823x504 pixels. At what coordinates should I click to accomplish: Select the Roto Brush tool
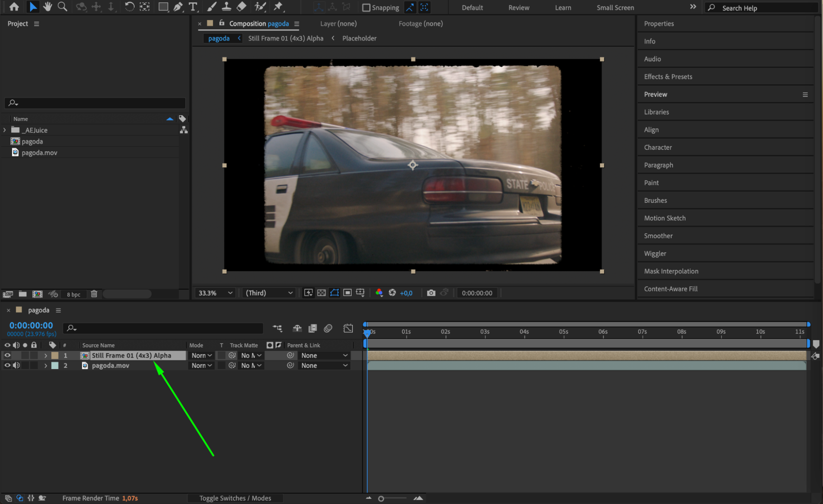click(x=260, y=7)
